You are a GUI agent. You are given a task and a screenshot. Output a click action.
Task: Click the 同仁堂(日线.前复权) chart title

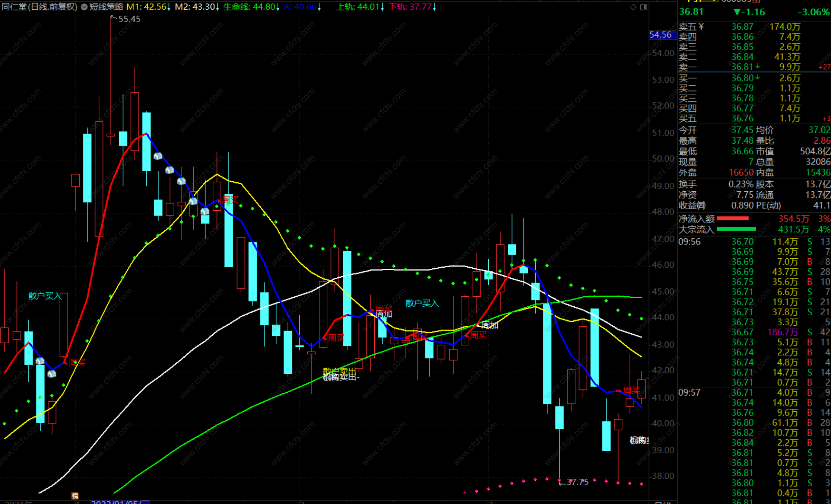[x=39, y=7]
